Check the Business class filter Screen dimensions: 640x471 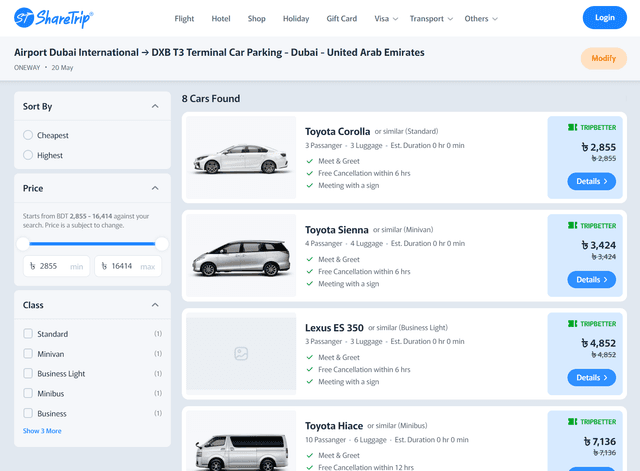28,413
